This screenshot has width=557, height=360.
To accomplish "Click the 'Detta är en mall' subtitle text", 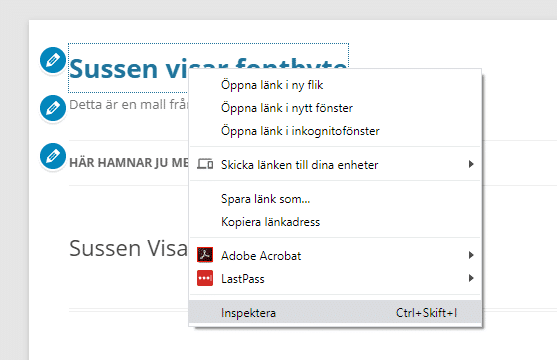I will tap(129, 104).
